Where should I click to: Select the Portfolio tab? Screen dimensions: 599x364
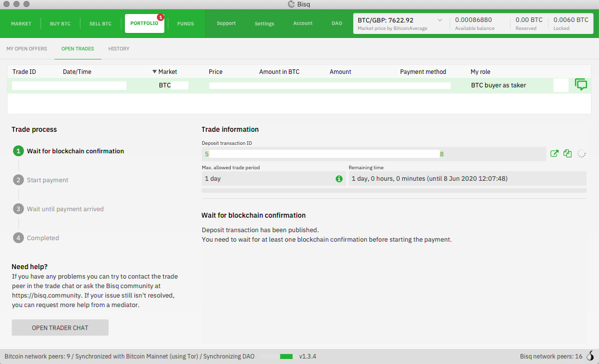point(144,23)
